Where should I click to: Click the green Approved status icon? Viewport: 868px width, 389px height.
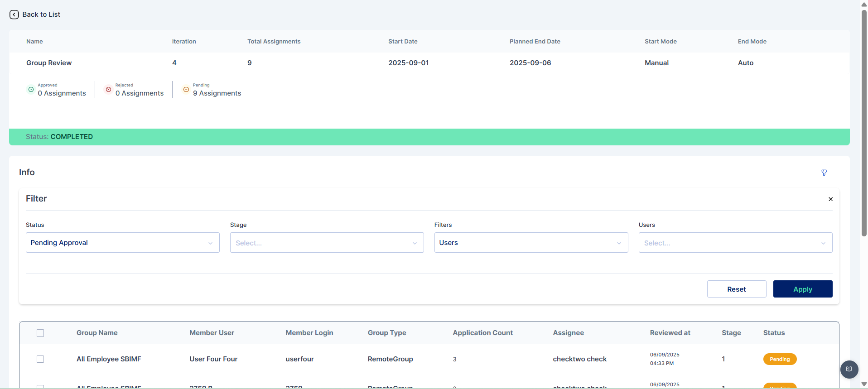pyautogui.click(x=31, y=89)
